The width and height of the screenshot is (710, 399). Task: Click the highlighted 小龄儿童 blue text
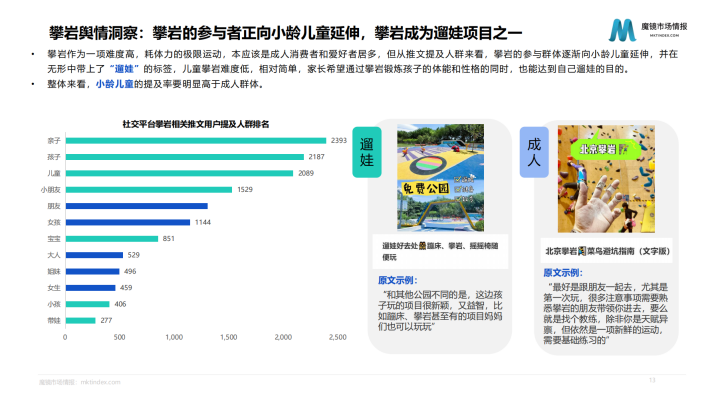pos(115,84)
